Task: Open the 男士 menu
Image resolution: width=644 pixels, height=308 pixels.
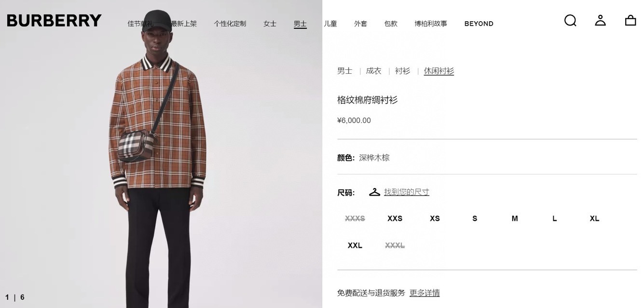Action: [x=300, y=24]
